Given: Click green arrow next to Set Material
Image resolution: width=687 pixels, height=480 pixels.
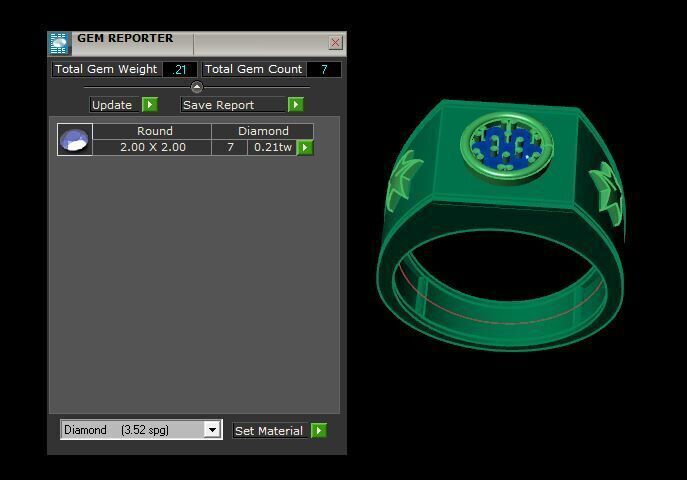Looking at the screenshot, I should (x=319, y=431).
